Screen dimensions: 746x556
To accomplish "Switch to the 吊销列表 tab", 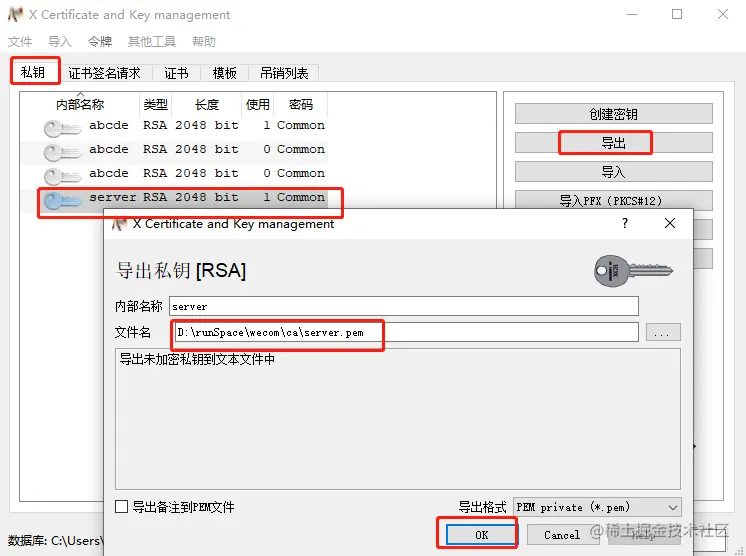I will tap(284, 73).
